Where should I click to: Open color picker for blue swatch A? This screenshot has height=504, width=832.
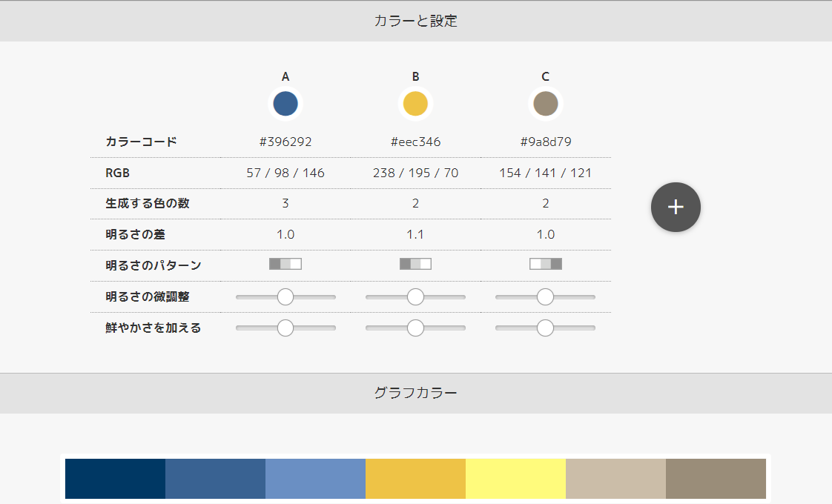click(x=285, y=104)
